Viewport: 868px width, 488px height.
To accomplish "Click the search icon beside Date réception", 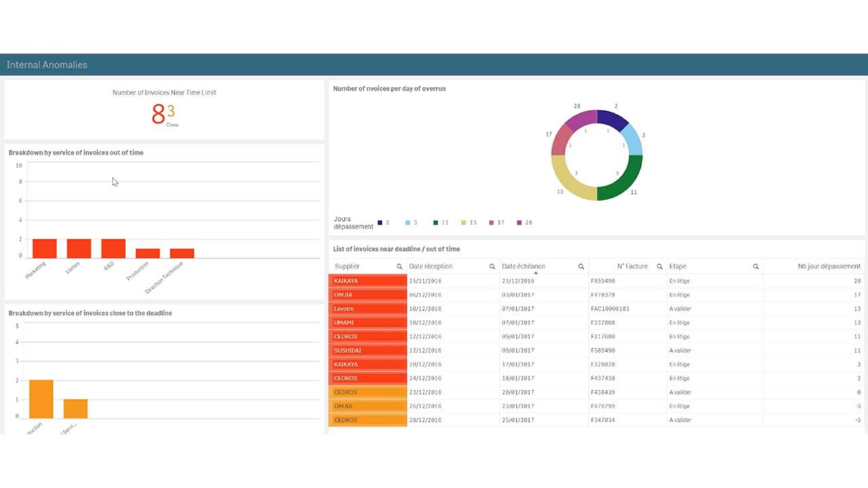I will (x=492, y=267).
